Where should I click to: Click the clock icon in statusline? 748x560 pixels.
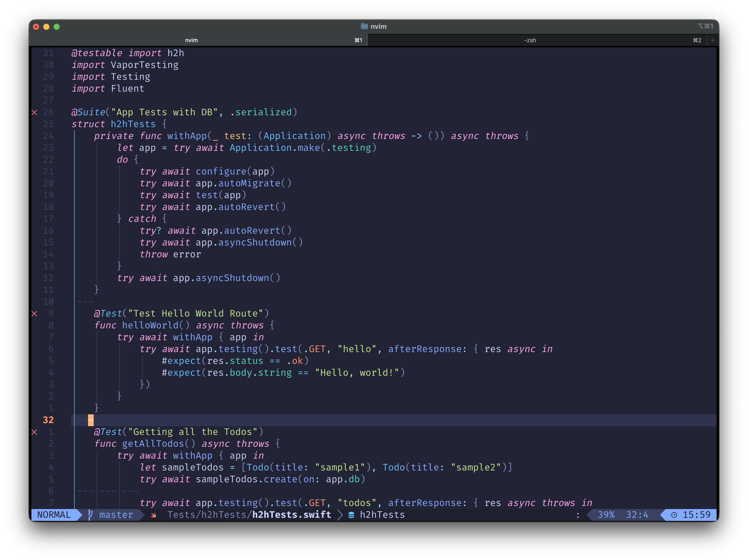[x=674, y=515]
